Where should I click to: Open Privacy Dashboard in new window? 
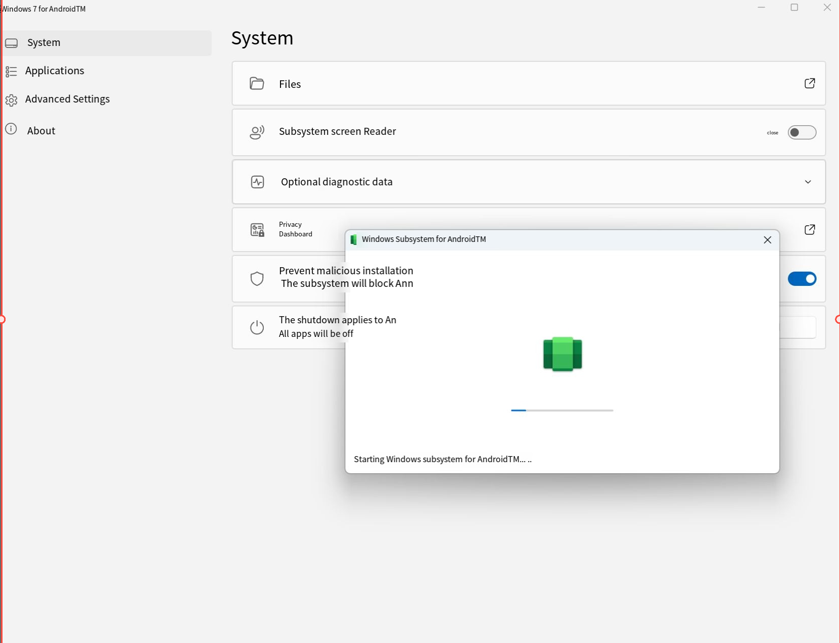pos(810,229)
